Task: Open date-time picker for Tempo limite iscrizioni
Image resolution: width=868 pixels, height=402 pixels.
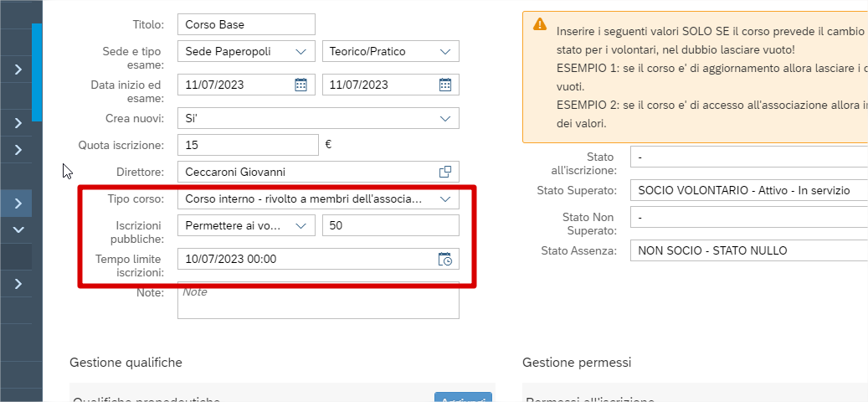Action: point(445,260)
